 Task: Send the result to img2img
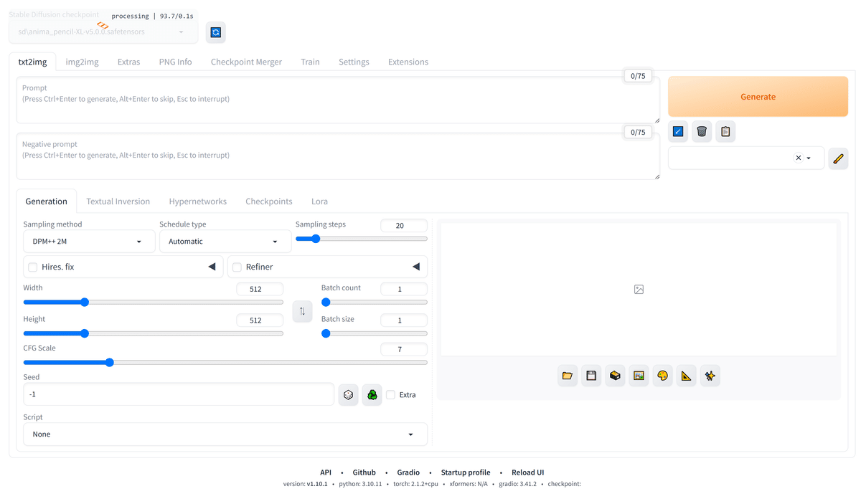[639, 375]
